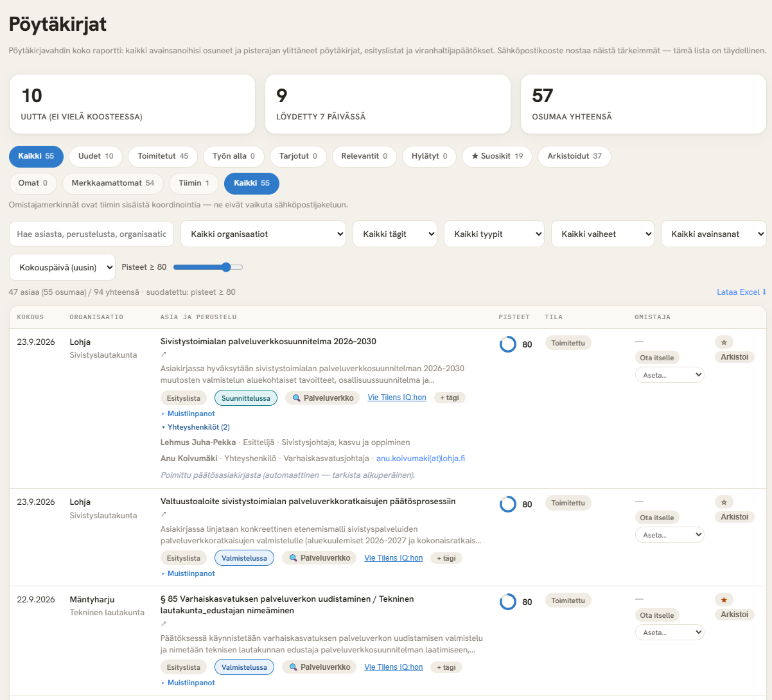
Task: Expand Muistiinpanot in Valtuustoaloite row
Action: (188, 573)
